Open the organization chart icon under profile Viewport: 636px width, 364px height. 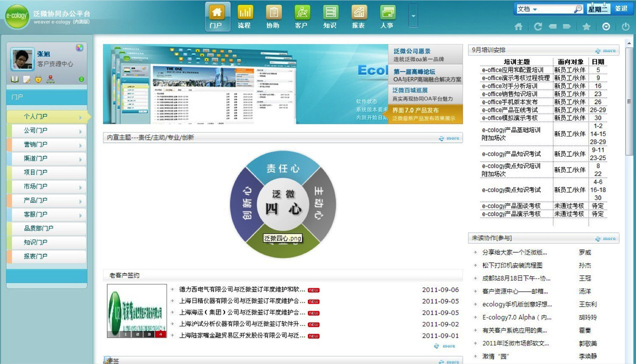(50, 79)
